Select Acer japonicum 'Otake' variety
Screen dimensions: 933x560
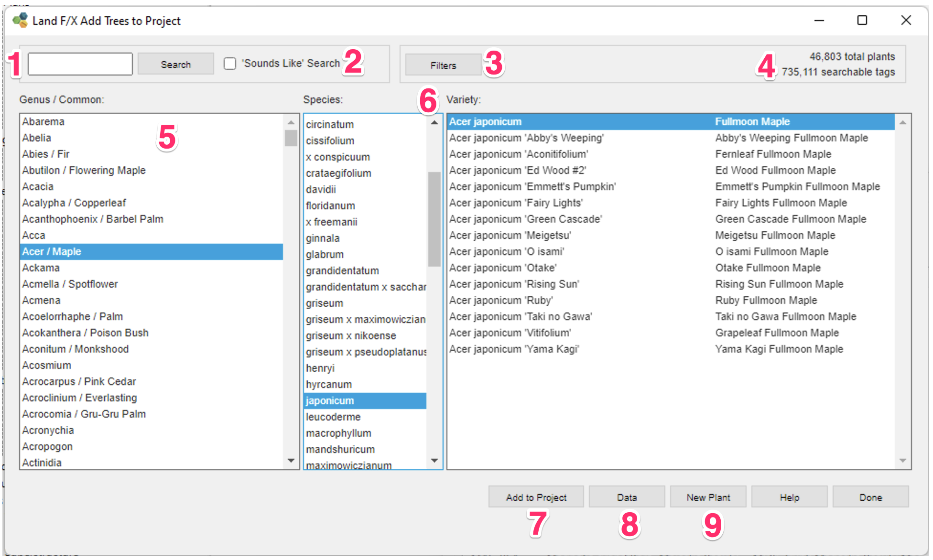[x=671, y=268]
